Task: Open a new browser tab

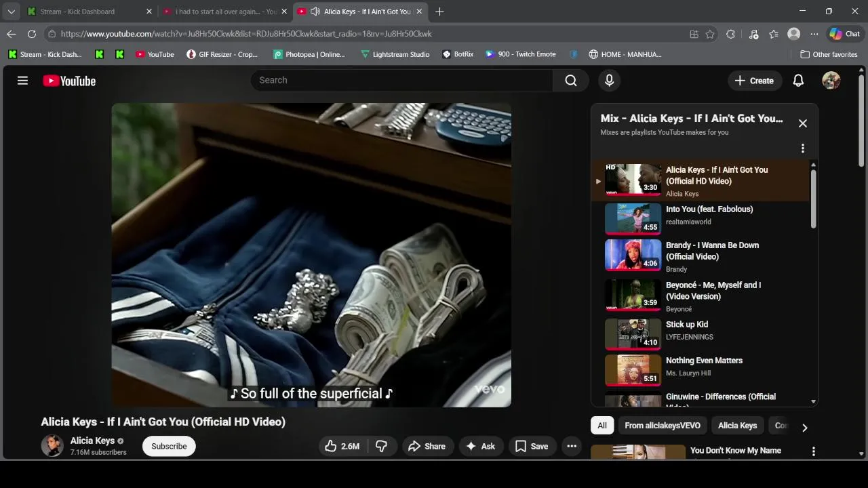Action: pos(439,12)
